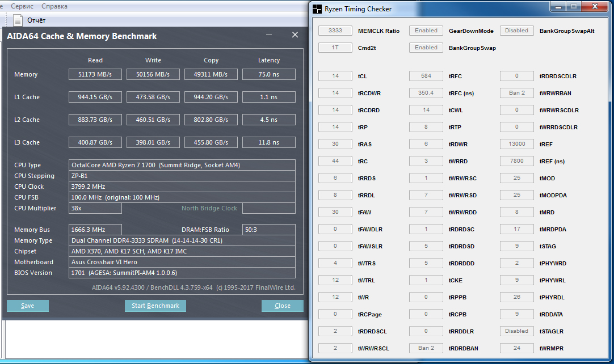Click the CPU Type field with Ryzen 7 1700

[182, 165]
